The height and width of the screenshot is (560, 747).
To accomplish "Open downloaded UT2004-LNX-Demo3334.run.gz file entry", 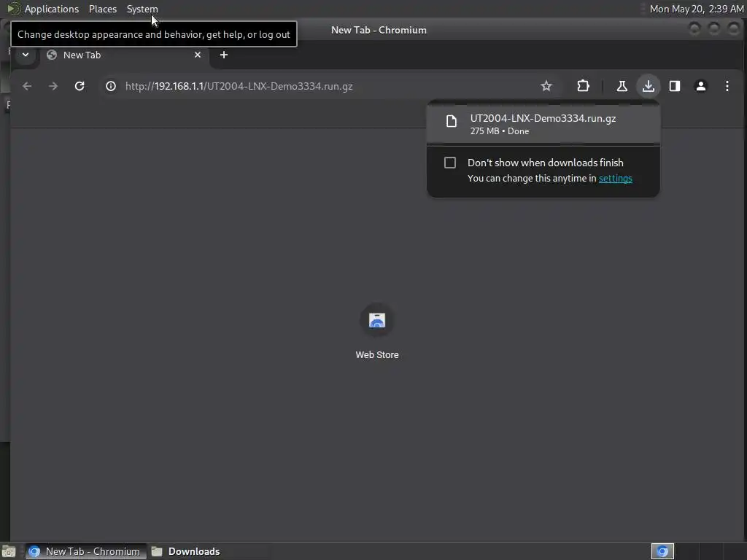I will [543, 124].
